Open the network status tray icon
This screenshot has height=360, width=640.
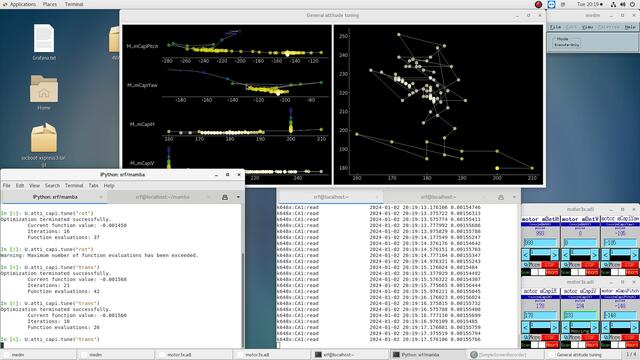click(613, 4)
